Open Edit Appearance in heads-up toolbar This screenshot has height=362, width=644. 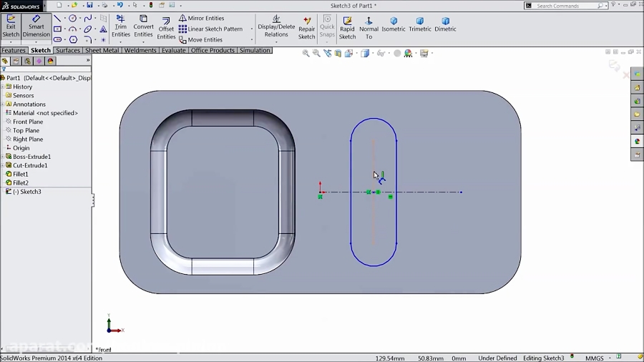point(397,54)
